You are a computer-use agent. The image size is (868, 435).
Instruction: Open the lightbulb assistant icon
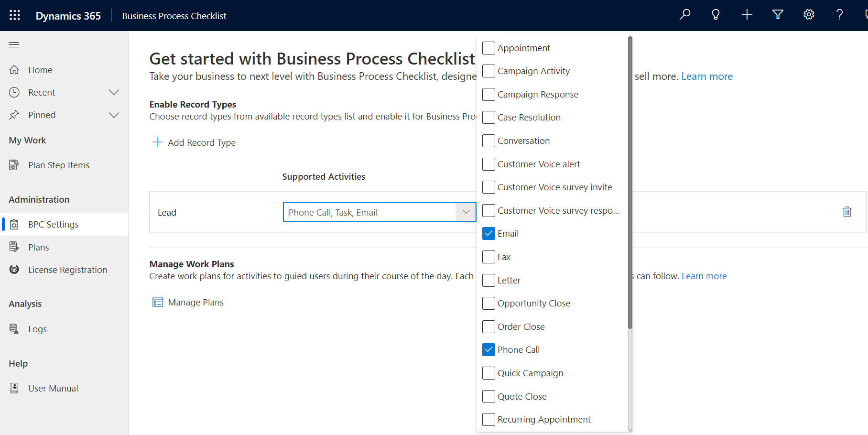[716, 15]
